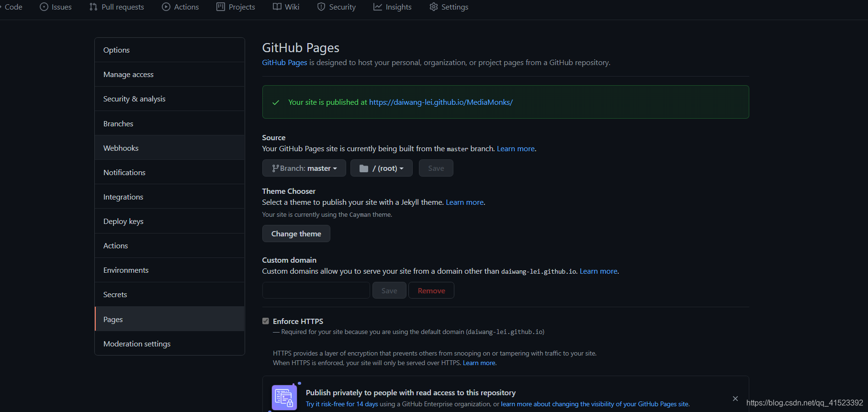Click the GitHub Pages link in description

pos(284,63)
